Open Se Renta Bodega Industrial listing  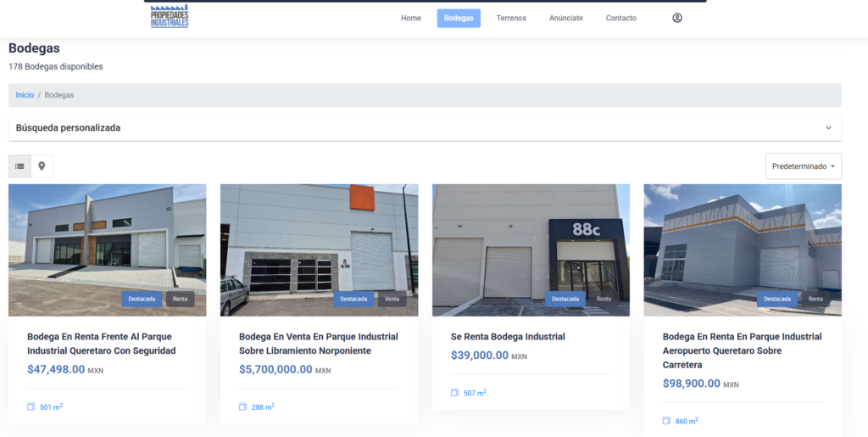pyautogui.click(x=508, y=337)
